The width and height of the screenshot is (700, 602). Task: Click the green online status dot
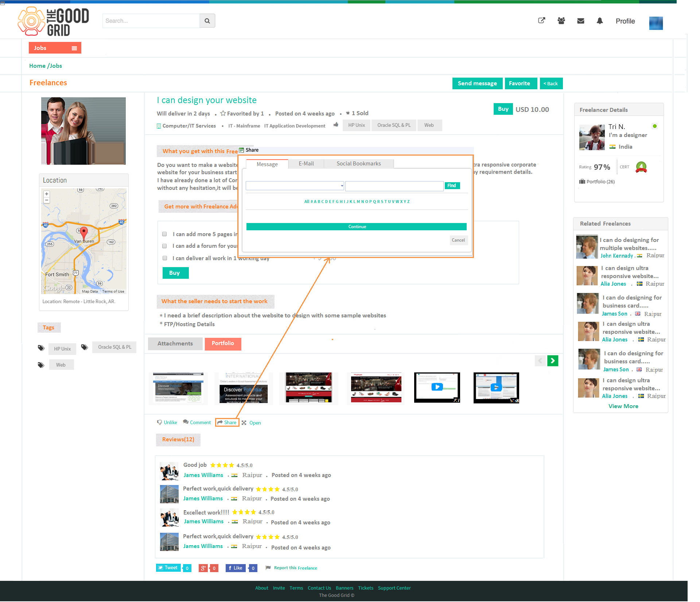pos(655,126)
